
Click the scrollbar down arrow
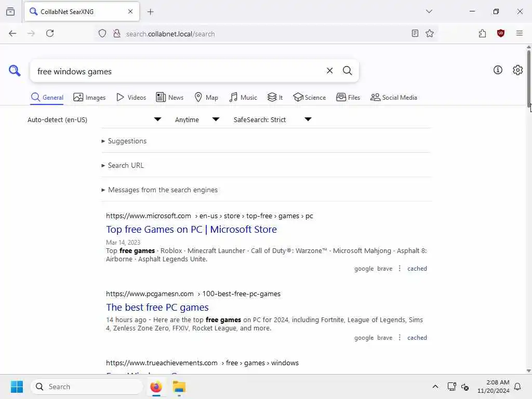click(x=528, y=371)
